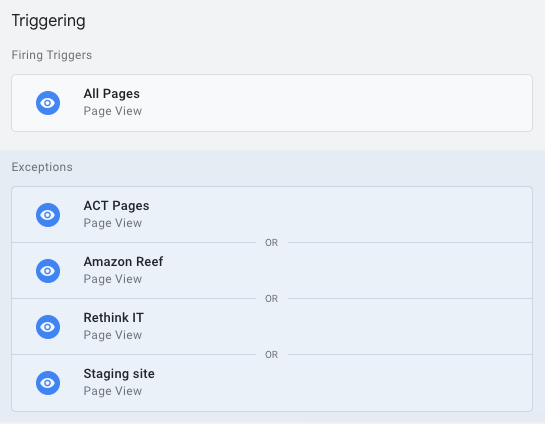Open the ACT Pages exception trigger

click(x=272, y=214)
